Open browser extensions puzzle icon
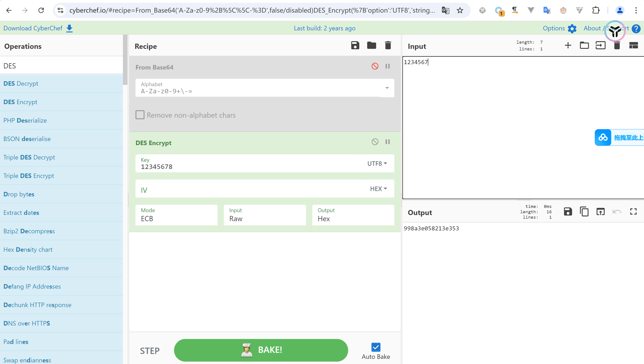The width and height of the screenshot is (644, 364). point(596,10)
